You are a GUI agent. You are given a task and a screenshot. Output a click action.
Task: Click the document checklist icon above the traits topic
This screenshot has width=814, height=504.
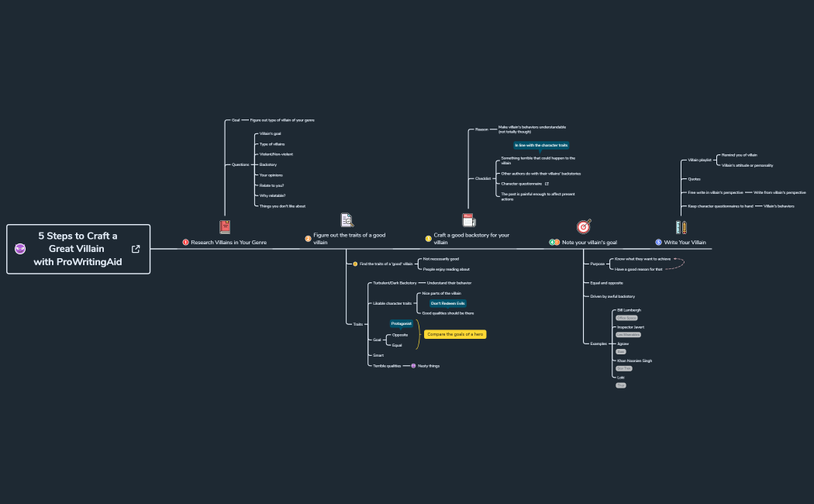pos(347,220)
